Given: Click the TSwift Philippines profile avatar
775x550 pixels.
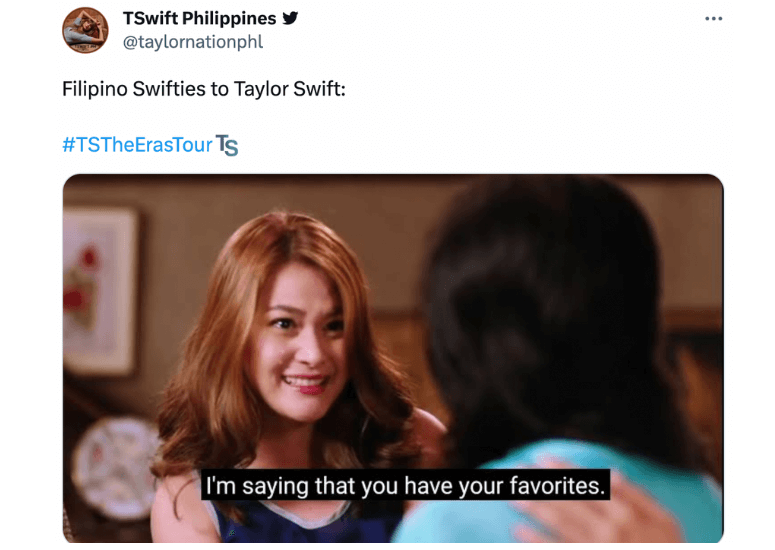Looking at the screenshot, I should [85, 30].
